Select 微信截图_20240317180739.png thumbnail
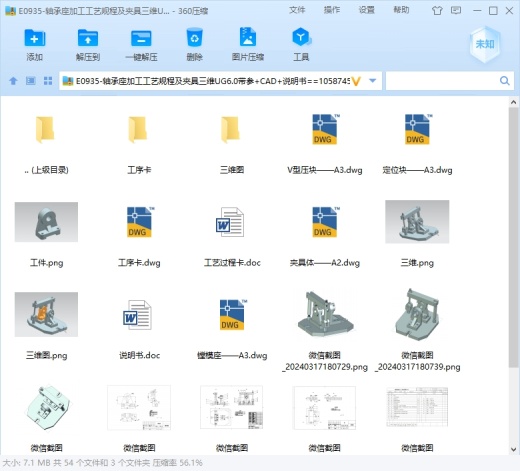 [x=417, y=314]
